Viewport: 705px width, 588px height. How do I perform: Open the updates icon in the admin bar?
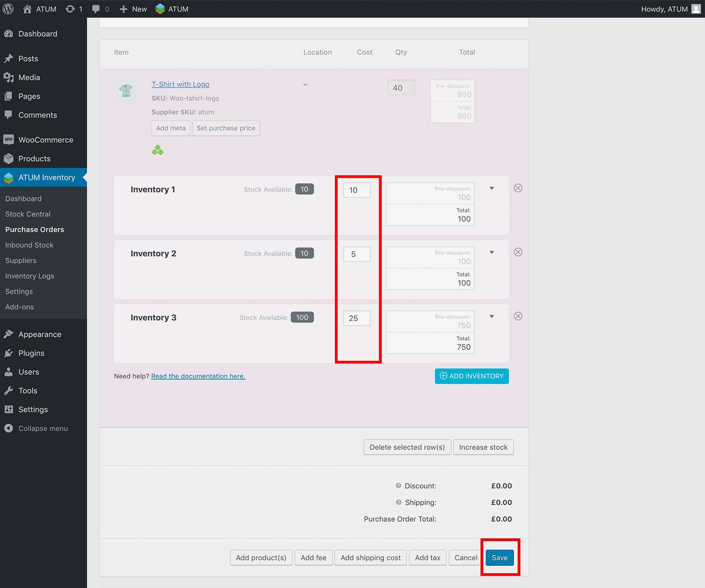[70, 9]
